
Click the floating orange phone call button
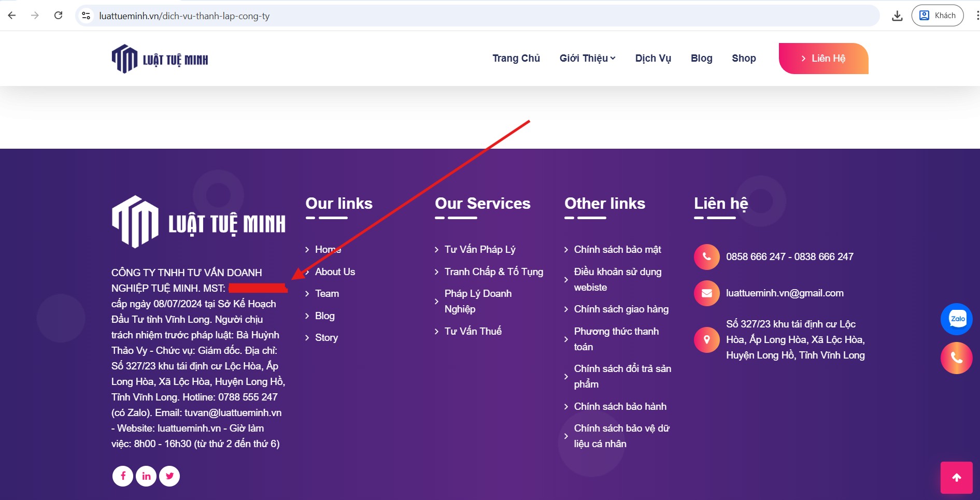[956, 358]
